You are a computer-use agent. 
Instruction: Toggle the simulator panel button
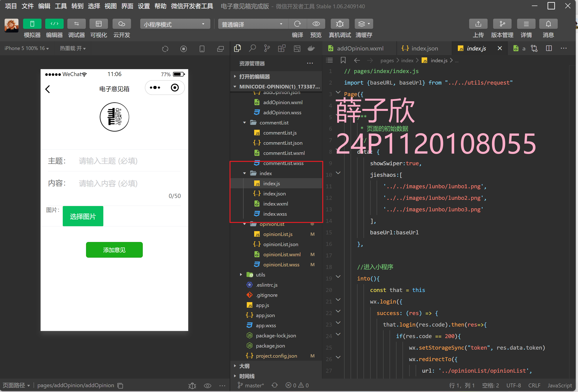point(32,24)
